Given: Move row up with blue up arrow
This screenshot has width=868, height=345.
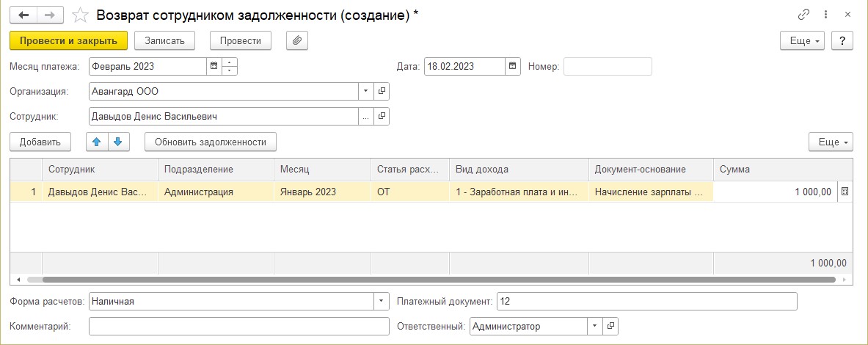Looking at the screenshot, I should pyautogui.click(x=97, y=142).
